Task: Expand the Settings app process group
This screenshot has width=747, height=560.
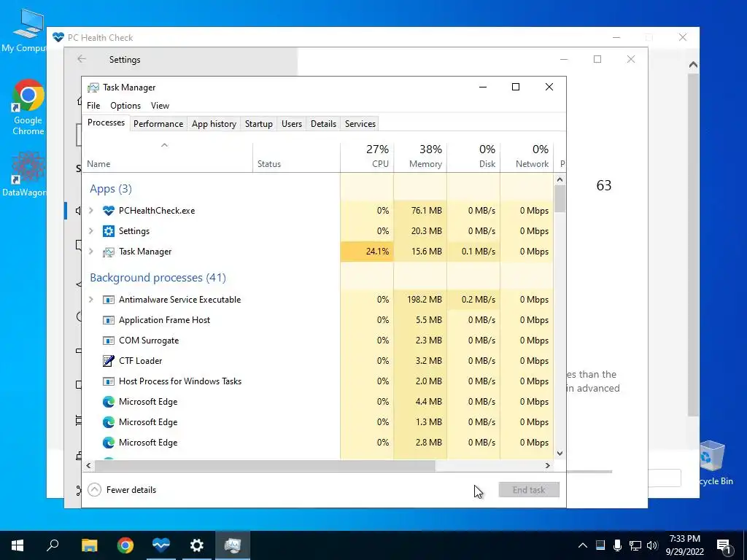Action: coord(91,231)
